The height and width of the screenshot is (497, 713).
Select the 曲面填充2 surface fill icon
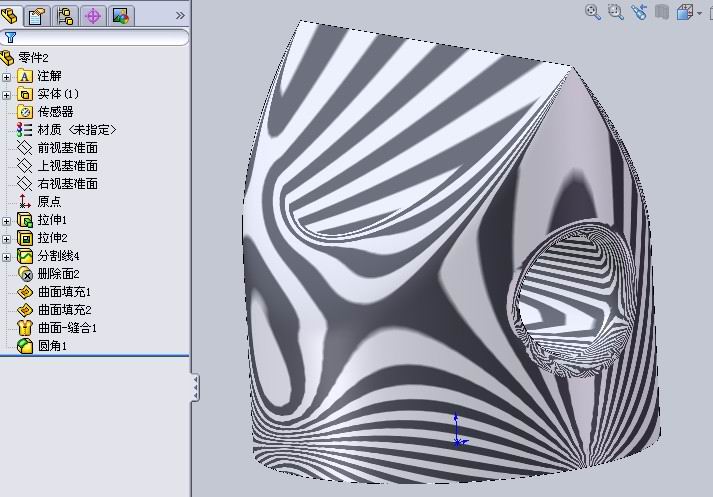pyautogui.click(x=25, y=310)
